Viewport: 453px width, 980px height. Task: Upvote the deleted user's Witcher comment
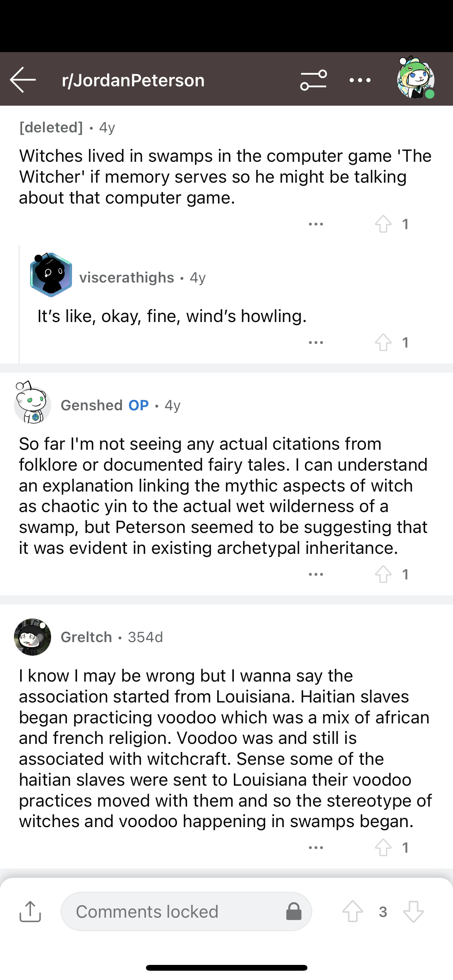[383, 224]
